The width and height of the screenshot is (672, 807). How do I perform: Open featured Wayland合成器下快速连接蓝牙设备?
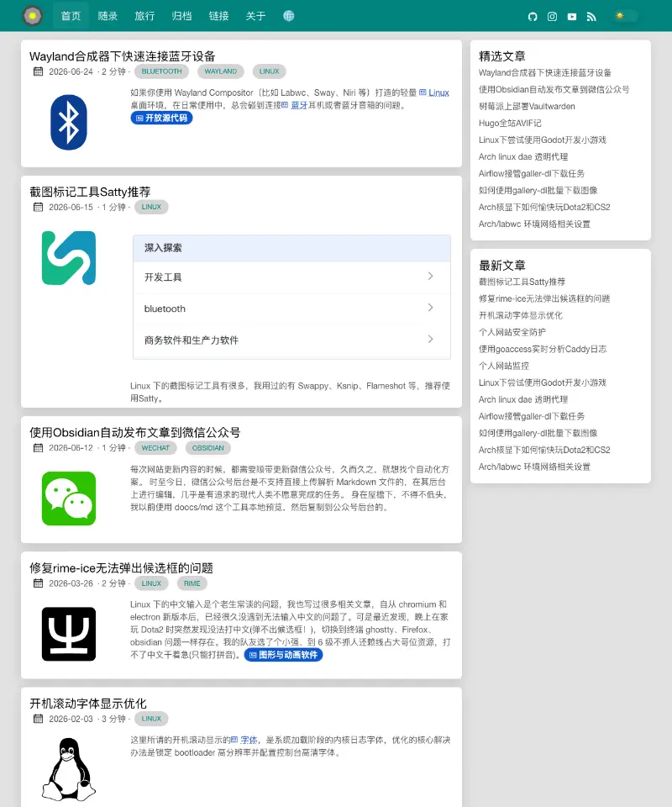click(544, 72)
